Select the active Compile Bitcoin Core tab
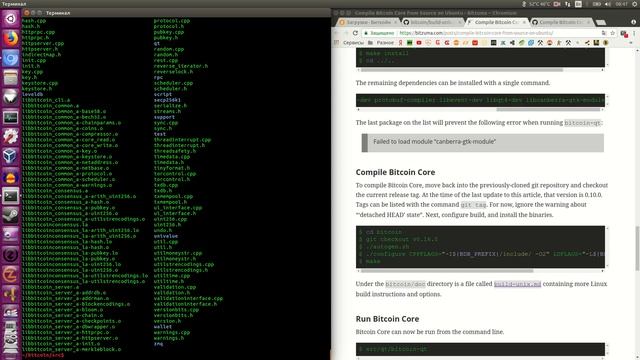The height and width of the screenshot is (360, 640). [x=496, y=22]
